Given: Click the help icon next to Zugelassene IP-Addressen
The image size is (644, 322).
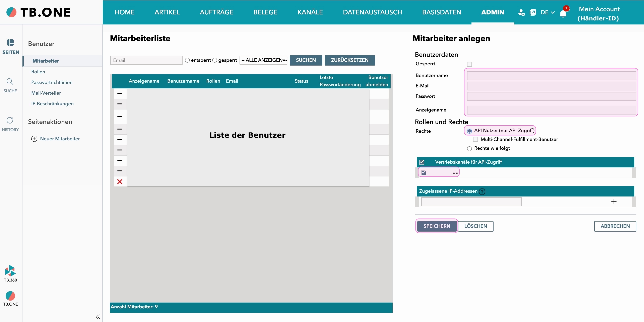Looking at the screenshot, I should coord(482,192).
